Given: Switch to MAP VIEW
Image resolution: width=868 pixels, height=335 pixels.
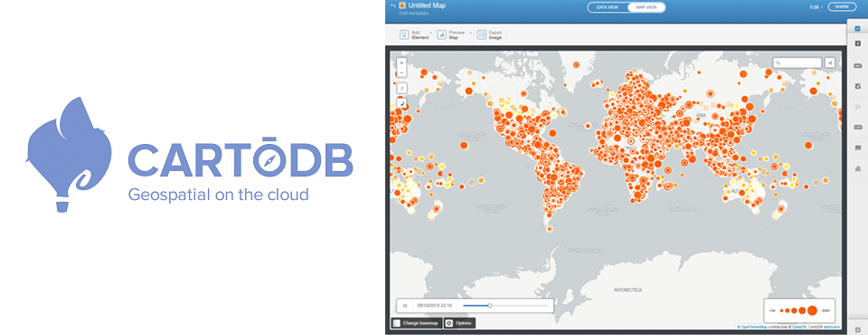Looking at the screenshot, I should point(646,7).
